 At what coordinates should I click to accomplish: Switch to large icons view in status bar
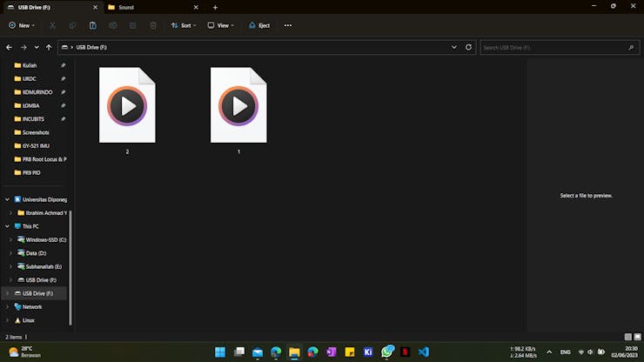click(x=637, y=337)
